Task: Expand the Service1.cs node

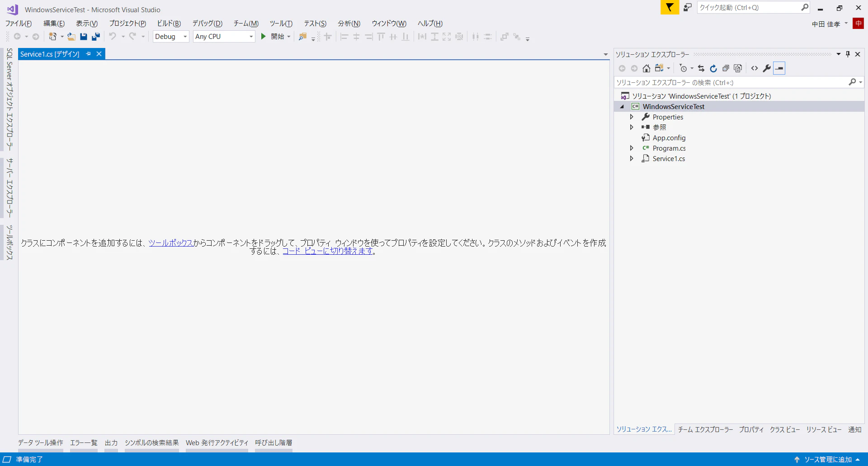Action: click(632, 158)
